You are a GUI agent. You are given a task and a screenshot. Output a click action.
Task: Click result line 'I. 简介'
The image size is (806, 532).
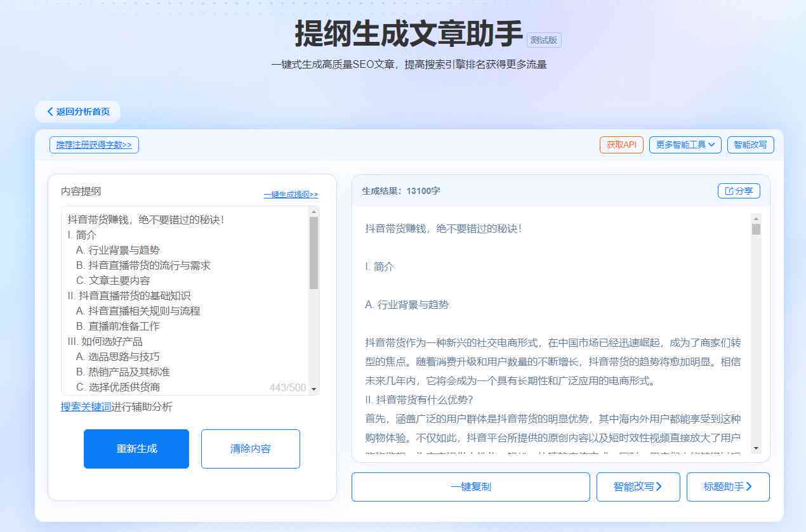[x=380, y=266]
